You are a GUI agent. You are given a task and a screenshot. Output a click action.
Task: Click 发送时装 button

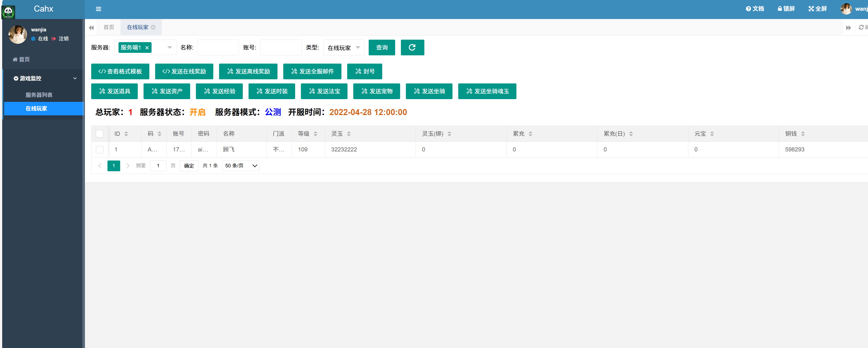coord(272,91)
